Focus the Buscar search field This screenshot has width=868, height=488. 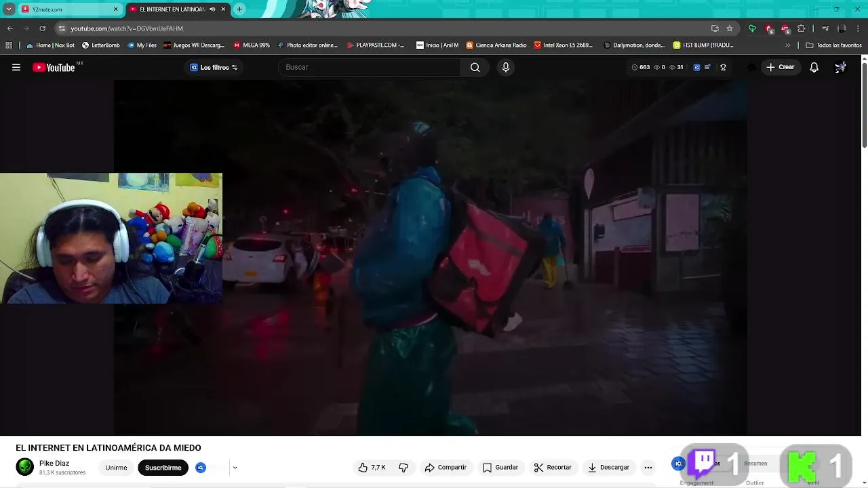[x=370, y=67]
